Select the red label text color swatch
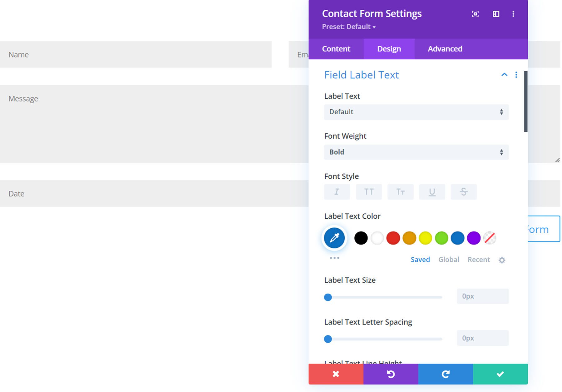This screenshot has width=562, height=392. (x=393, y=238)
